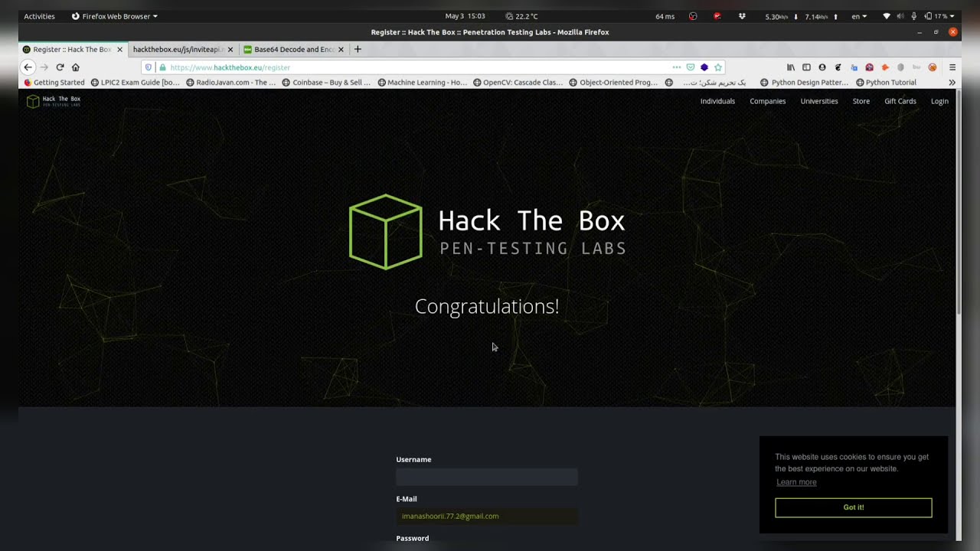The height and width of the screenshot is (551, 980).
Task: Open the Individuals menu item
Action: coord(717,101)
